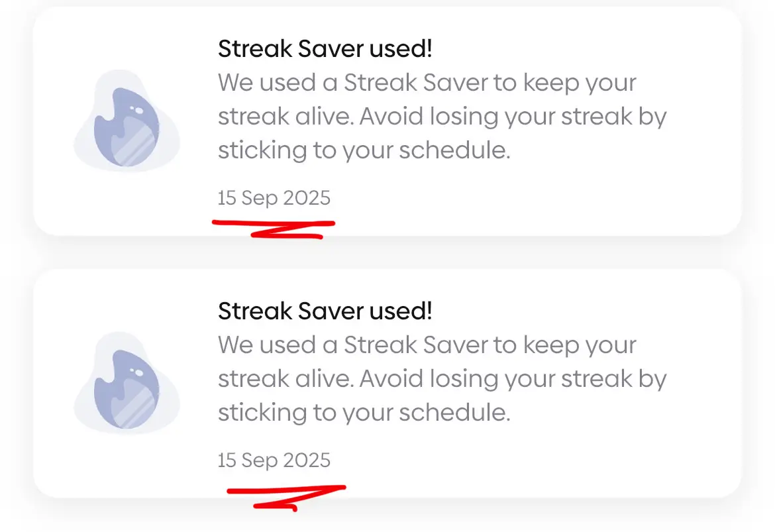
Task: Tap "sticking to your schedule." in the second notification
Action: point(364,413)
